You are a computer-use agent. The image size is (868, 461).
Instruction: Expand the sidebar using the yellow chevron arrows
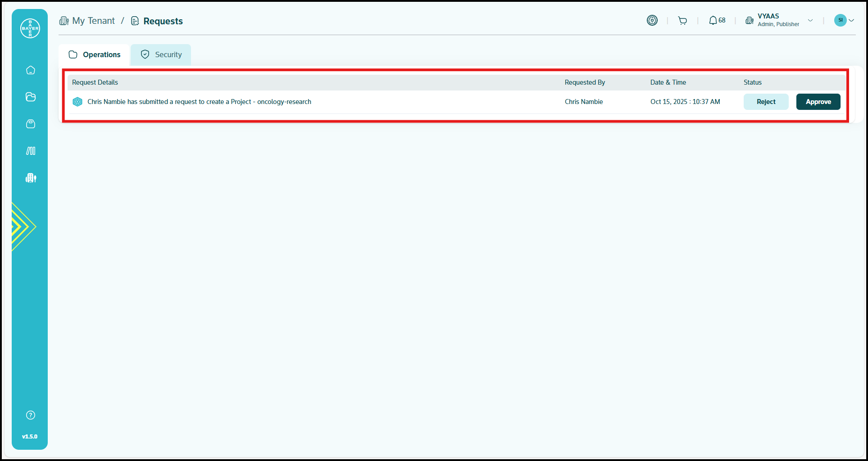coord(23,226)
